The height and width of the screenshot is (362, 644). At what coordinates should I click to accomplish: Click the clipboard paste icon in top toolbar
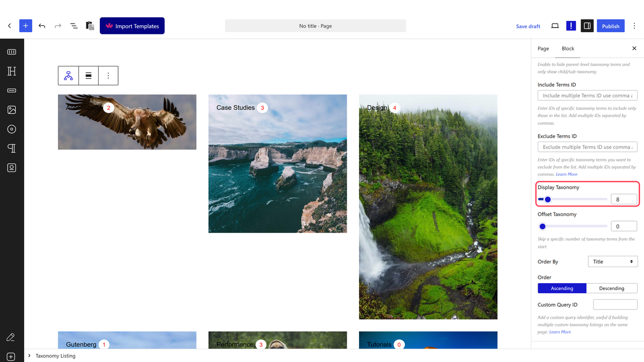coord(90,26)
